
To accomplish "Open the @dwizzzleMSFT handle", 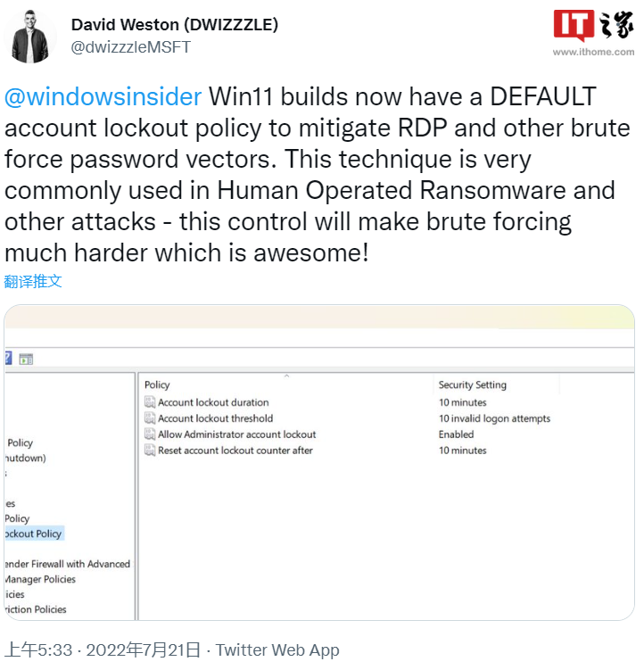I will pos(130,47).
